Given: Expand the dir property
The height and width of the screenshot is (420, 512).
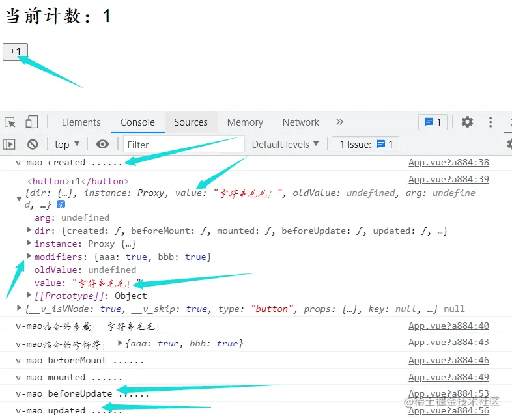Looking at the screenshot, I should [29, 230].
